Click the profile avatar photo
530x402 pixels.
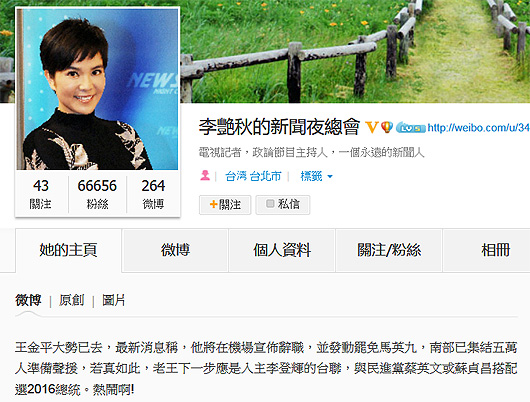97,89
